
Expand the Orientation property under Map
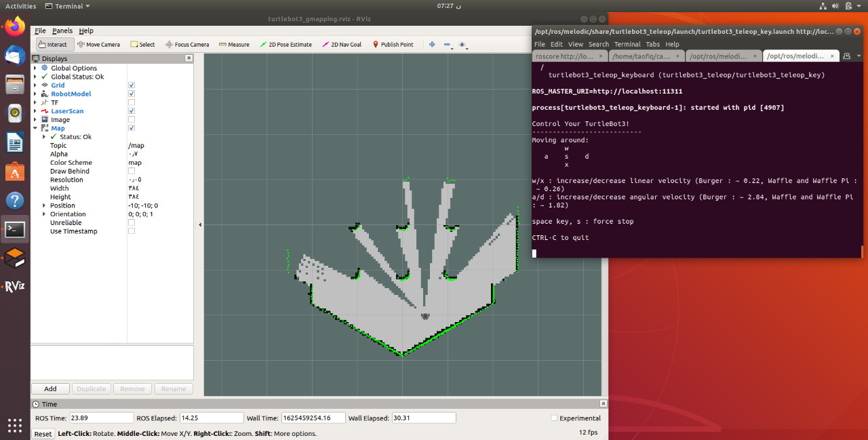tap(44, 214)
